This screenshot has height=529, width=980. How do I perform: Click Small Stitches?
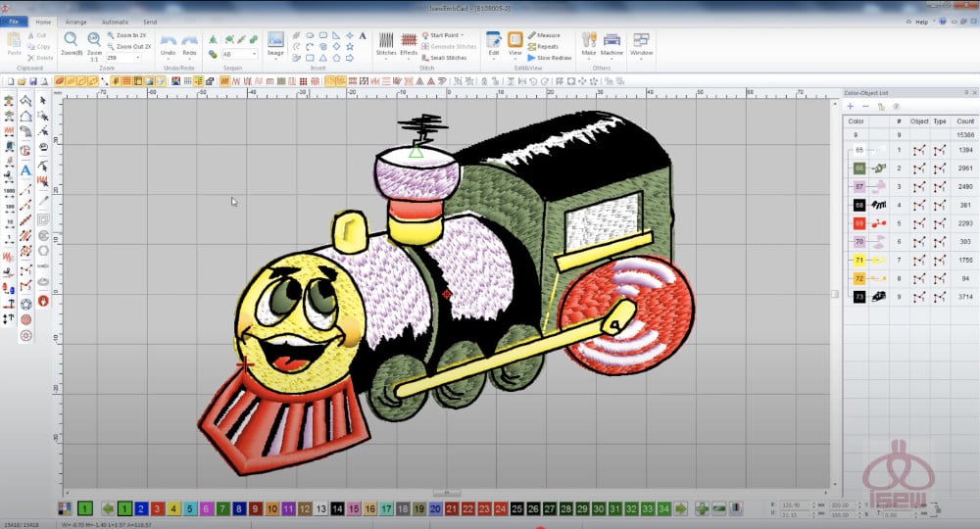(444, 58)
